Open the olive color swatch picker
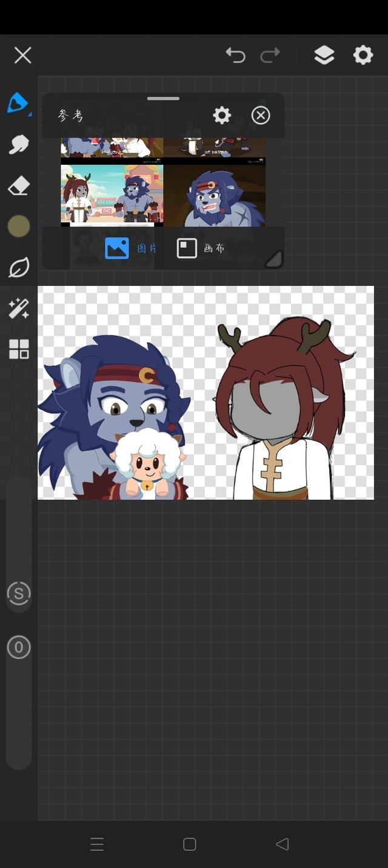The width and height of the screenshot is (388, 868). click(18, 226)
